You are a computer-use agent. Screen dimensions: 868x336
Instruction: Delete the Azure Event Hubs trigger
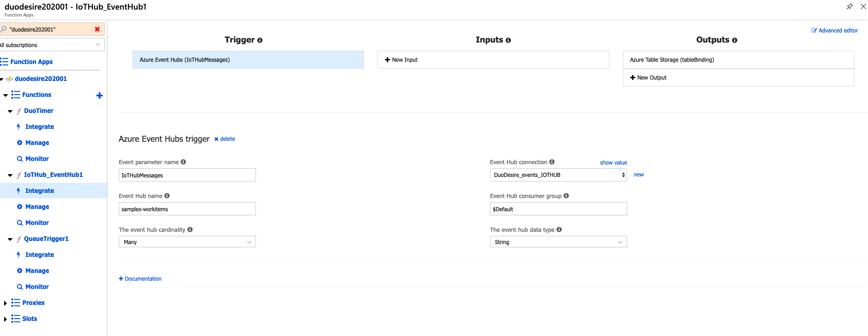pos(225,139)
